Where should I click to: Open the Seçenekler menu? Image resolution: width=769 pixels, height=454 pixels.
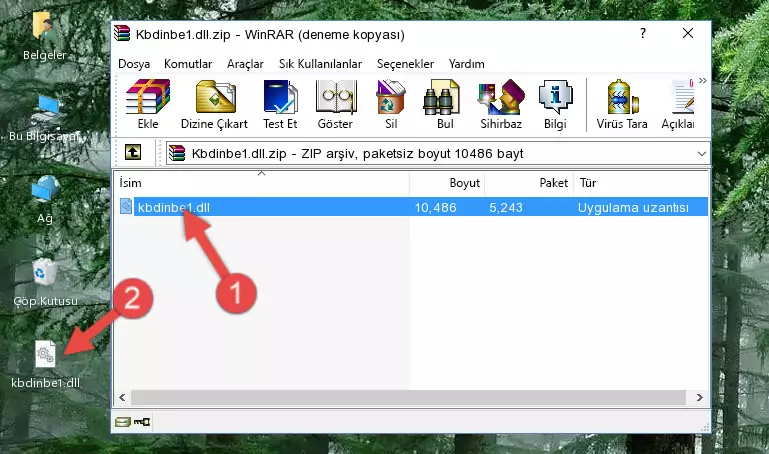(x=405, y=64)
